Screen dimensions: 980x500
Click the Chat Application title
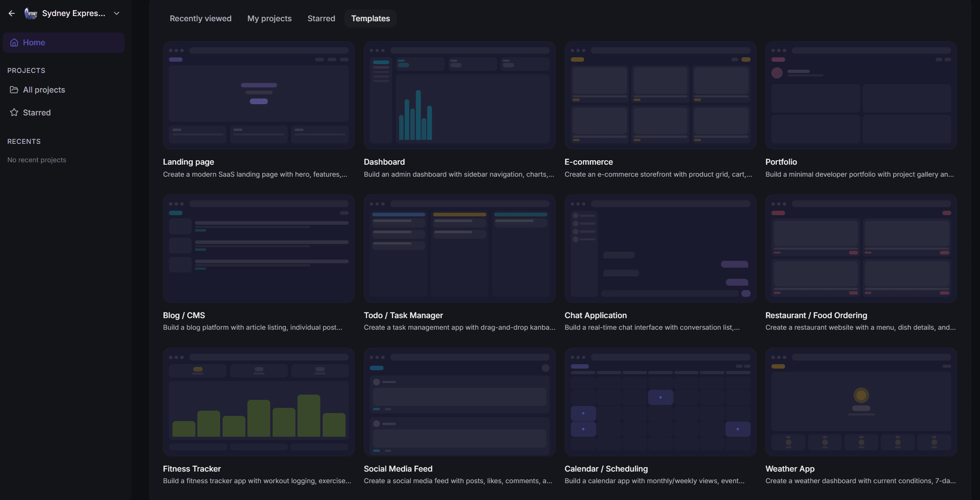(x=596, y=315)
